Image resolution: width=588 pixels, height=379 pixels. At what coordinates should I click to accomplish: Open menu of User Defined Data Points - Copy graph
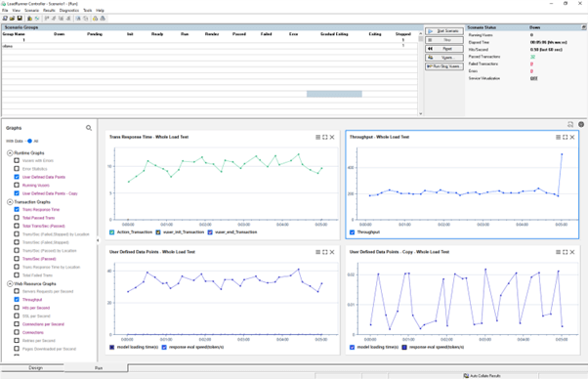tap(558, 252)
